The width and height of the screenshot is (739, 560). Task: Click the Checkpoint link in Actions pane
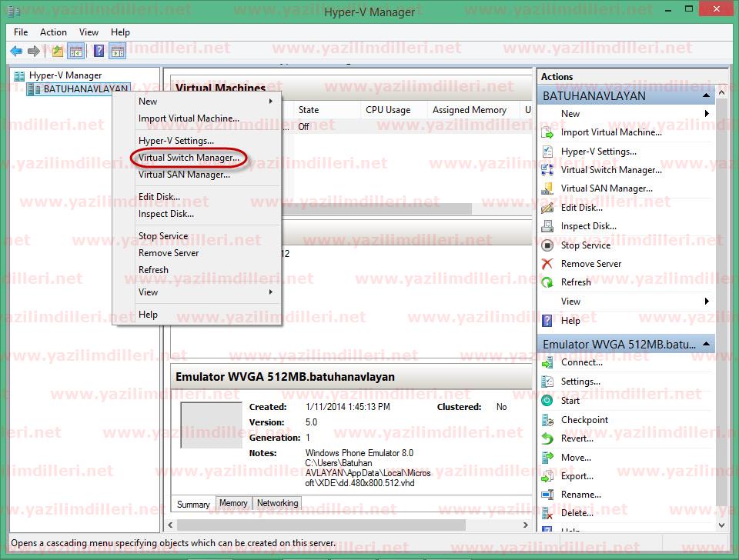click(x=584, y=420)
